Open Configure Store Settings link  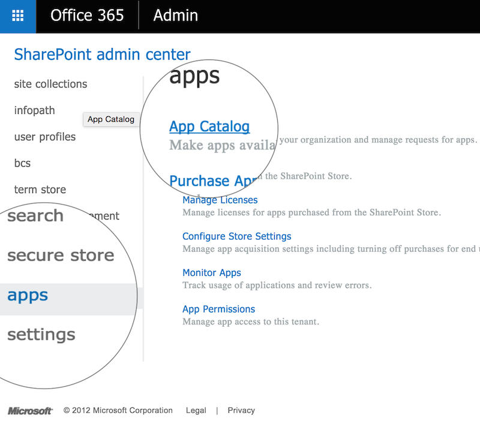pyautogui.click(x=237, y=236)
